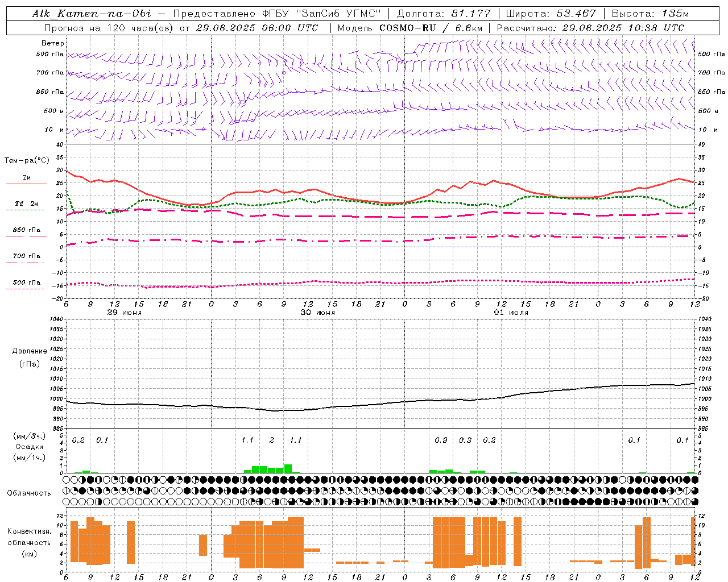Click the Давление pressure panel label

click(30, 351)
